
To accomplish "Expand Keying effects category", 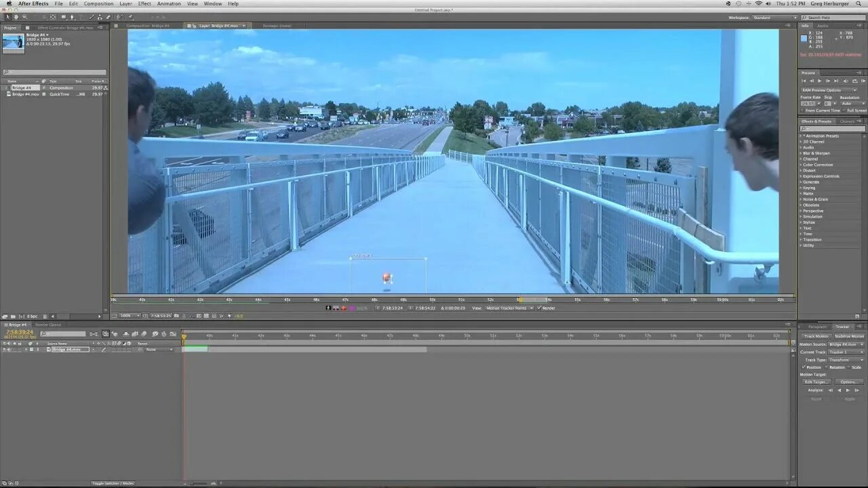I will [x=801, y=188].
